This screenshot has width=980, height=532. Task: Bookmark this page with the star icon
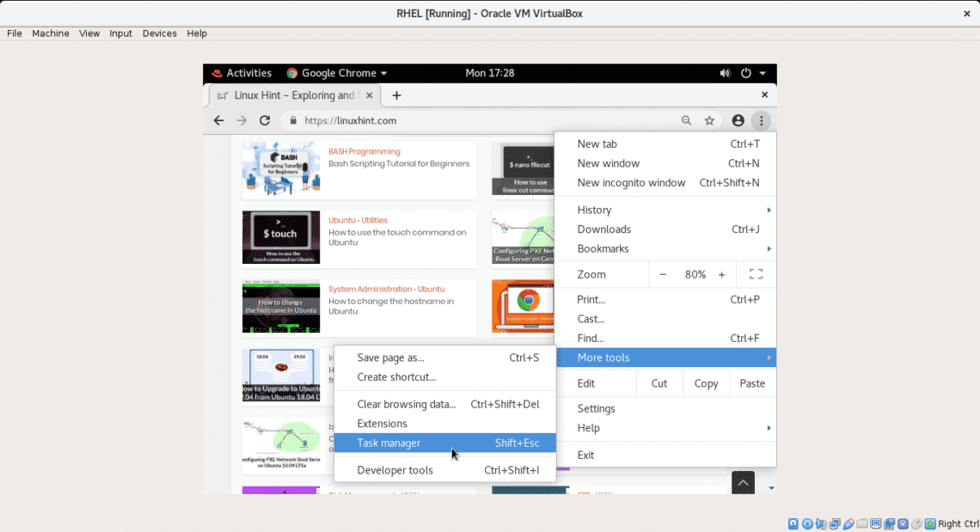(x=709, y=120)
